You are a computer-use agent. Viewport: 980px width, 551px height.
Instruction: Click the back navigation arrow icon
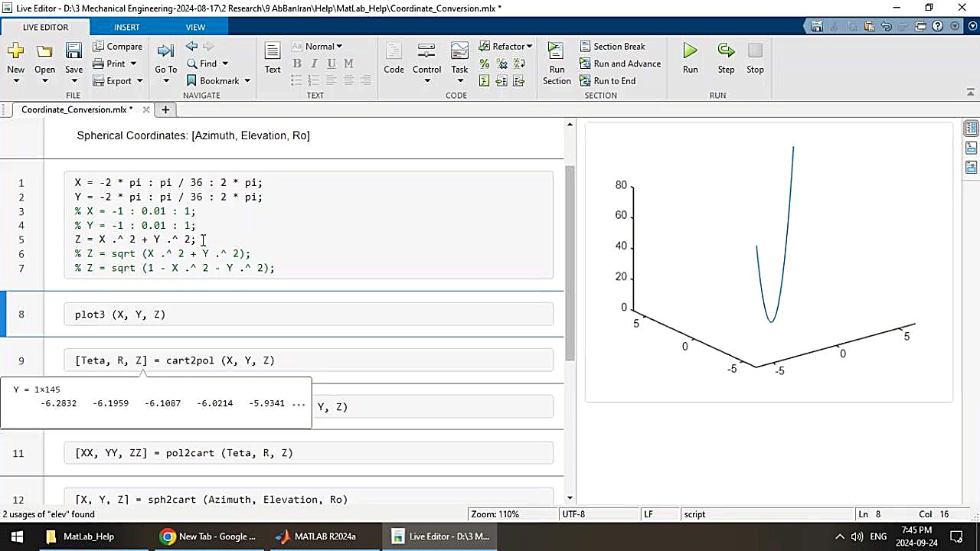(191, 47)
